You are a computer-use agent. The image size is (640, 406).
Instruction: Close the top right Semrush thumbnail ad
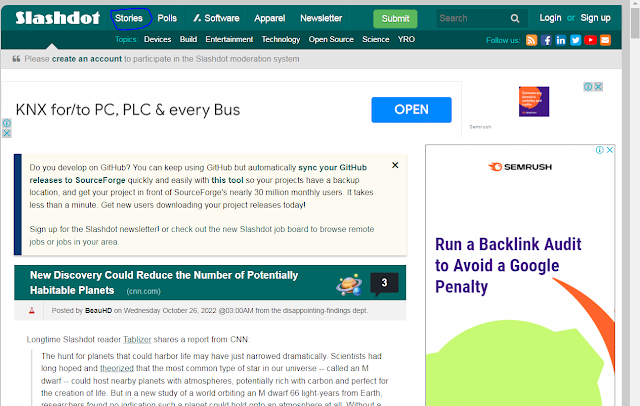pos(598,87)
